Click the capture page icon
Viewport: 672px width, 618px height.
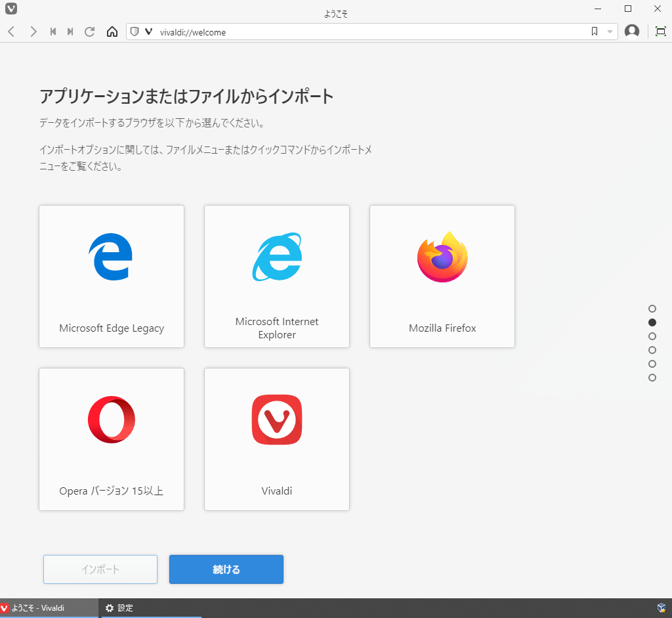tap(661, 32)
